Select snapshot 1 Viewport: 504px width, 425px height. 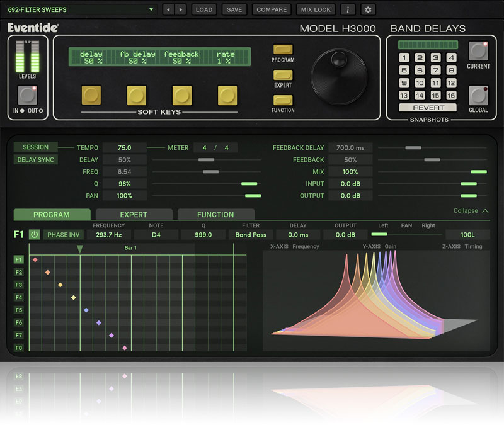tap(404, 57)
